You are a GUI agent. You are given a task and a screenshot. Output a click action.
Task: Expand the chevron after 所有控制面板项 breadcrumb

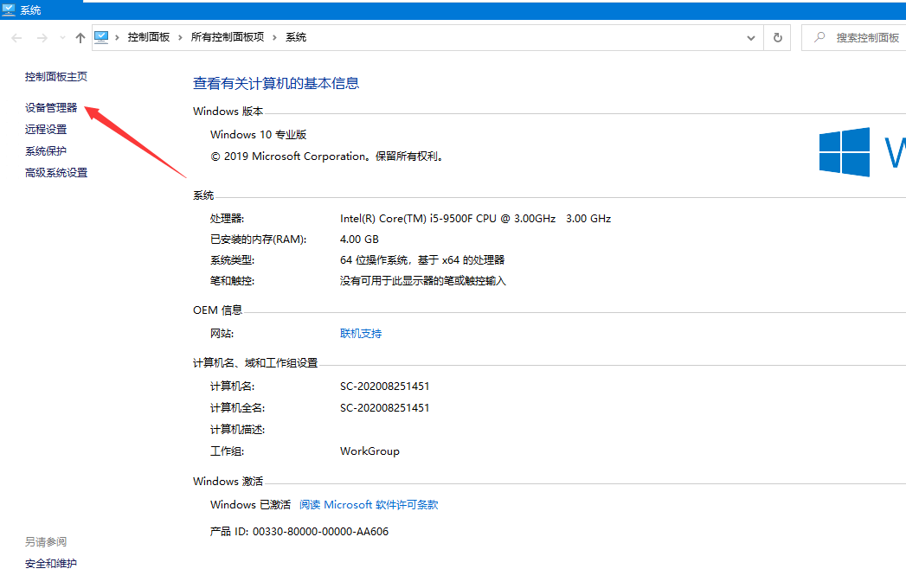[274, 38]
